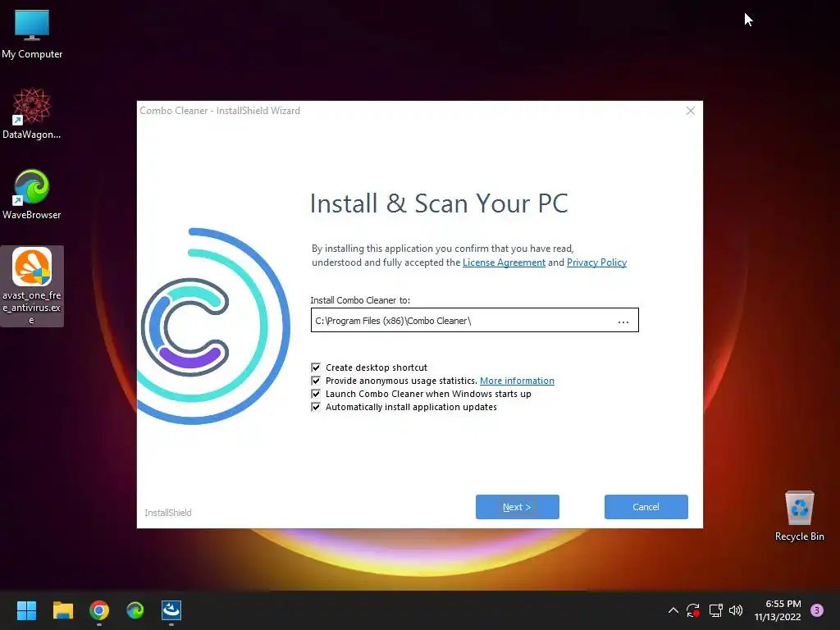Open the network tray icon
The image size is (840, 630).
coord(715,610)
